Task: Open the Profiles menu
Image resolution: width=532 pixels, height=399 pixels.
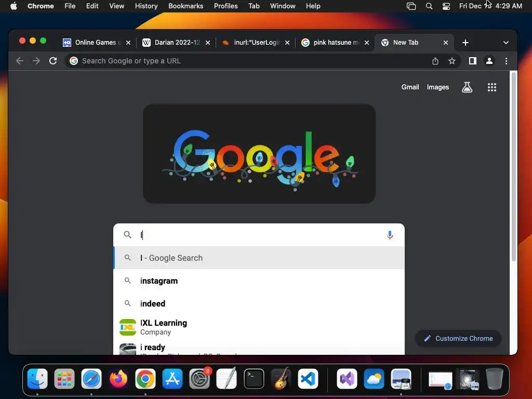Action: (x=225, y=6)
